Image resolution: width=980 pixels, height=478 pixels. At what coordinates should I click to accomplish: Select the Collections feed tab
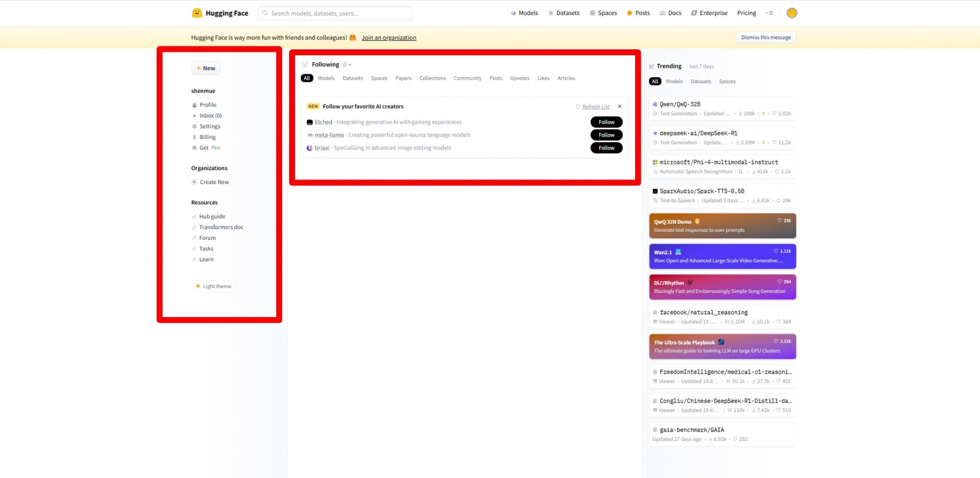click(x=433, y=78)
